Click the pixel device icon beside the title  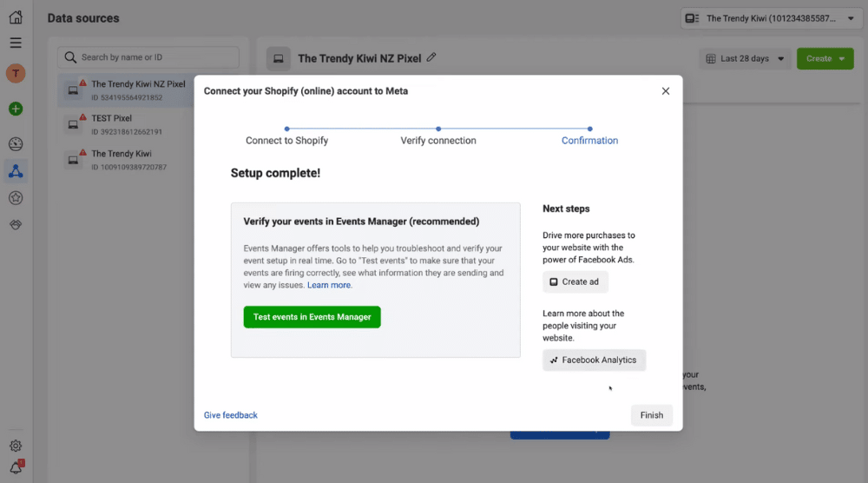pyautogui.click(x=279, y=58)
